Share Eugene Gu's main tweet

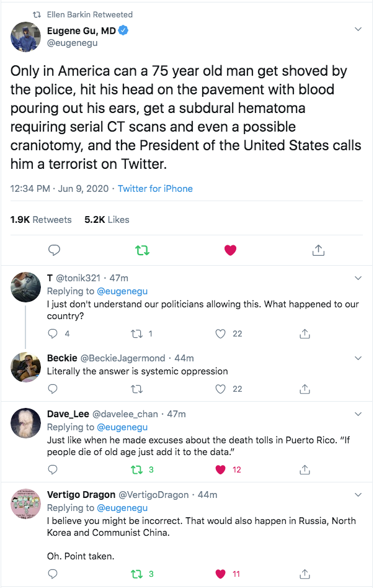point(318,250)
